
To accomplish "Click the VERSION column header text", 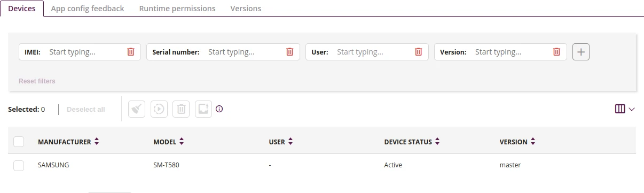I will coord(514,142).
